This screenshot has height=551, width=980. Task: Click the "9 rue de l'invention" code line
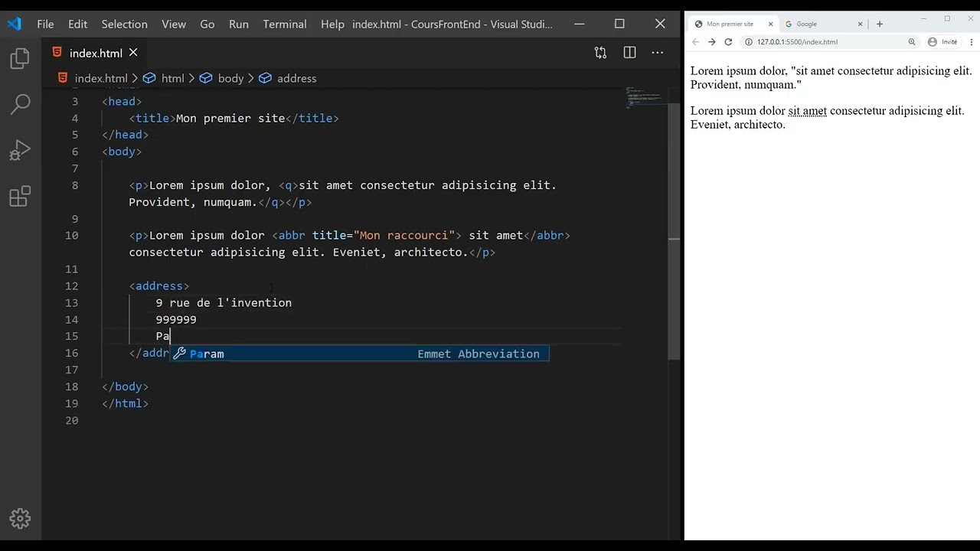[224, 303]
